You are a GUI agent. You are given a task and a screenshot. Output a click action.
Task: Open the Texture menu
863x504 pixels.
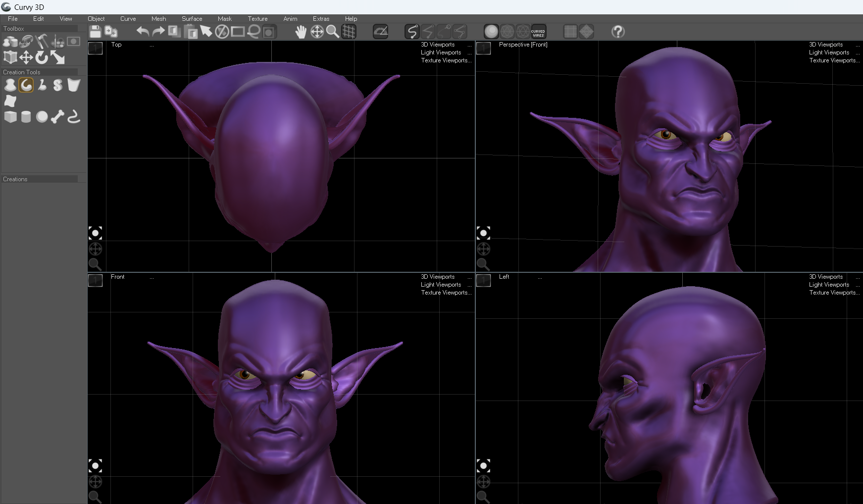click(x=257, y=19)
